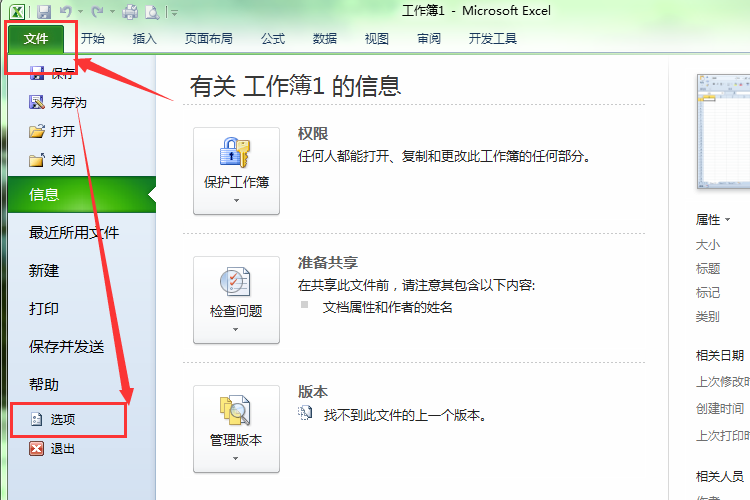The height and width of the screenshot is (500, 750).
Task: Open 选项 (Options) in the sidebar
Action: click(62, 420)
